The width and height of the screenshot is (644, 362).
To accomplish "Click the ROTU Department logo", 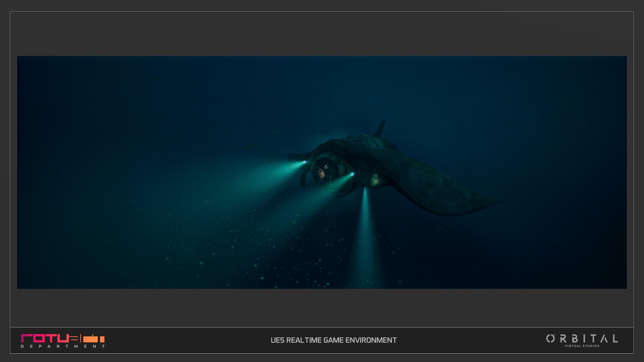I will coord(63,341).
